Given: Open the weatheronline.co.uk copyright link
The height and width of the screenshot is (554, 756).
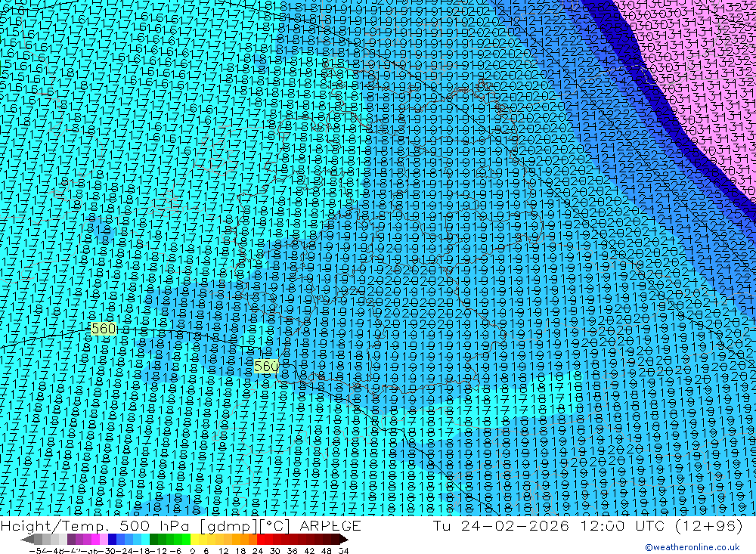Looking at the screenshot, I should pyautogui.click(x=692, y=547).
